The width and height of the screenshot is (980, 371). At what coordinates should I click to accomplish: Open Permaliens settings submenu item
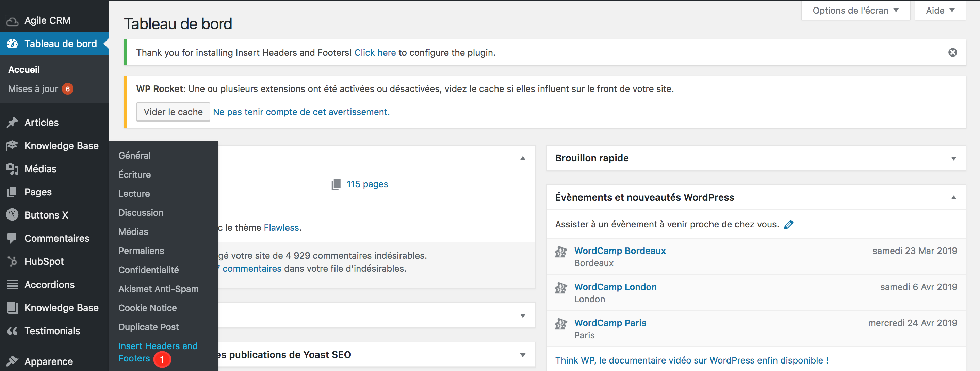coord(141,251)
